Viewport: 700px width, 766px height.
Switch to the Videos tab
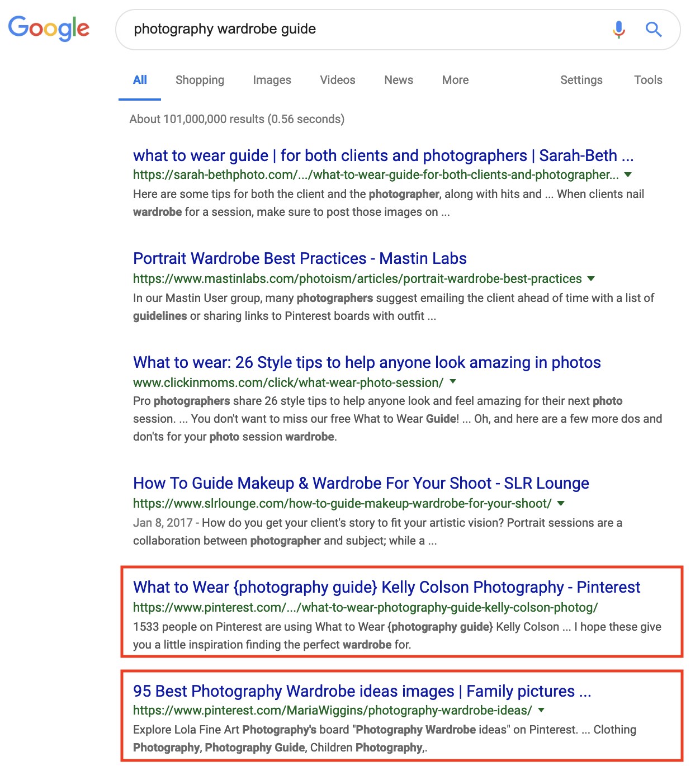[x=337, y=80]
